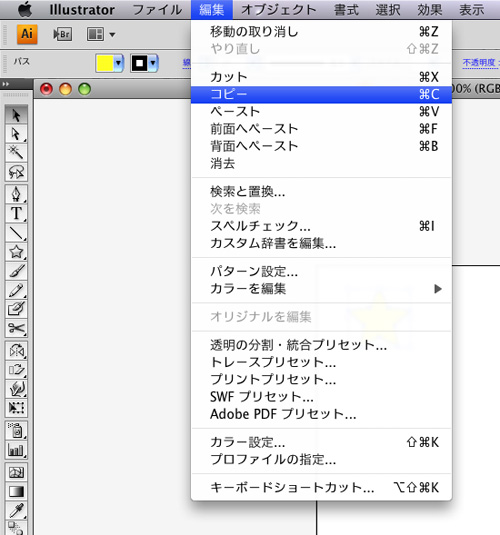The image size is (500, 535).
Task: Select the Column Graph tool
Action: pos(16,450)
